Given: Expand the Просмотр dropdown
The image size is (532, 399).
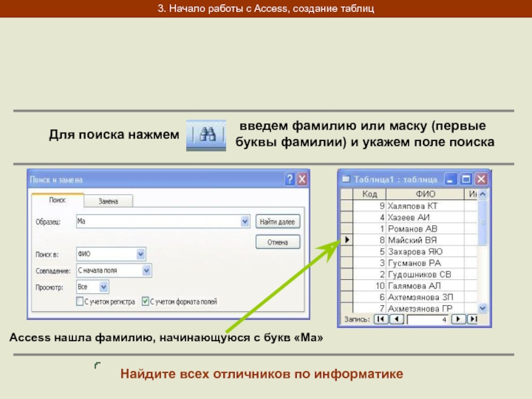Looking at the screenshot, I should coord(104,287).
